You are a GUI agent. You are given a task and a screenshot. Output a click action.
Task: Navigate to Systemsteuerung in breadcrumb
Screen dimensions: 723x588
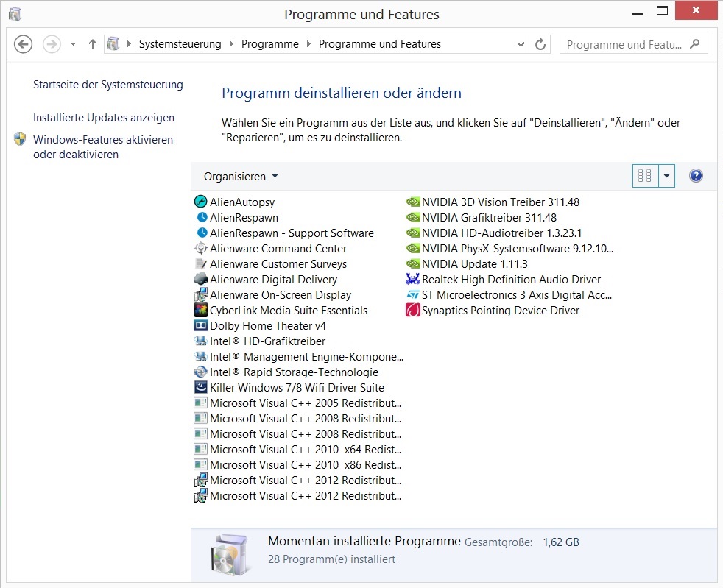180,44
